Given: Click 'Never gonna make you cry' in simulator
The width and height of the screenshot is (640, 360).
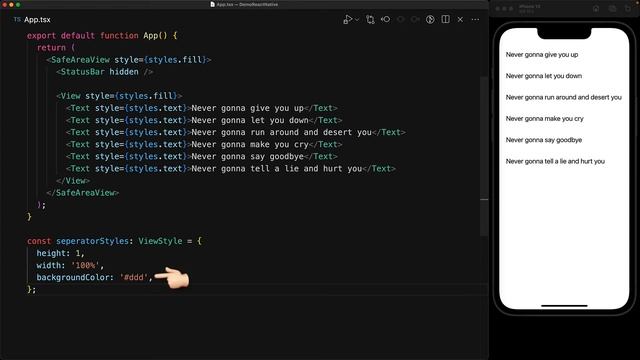Looking at the screenshot, I should (x=544, y=119).
